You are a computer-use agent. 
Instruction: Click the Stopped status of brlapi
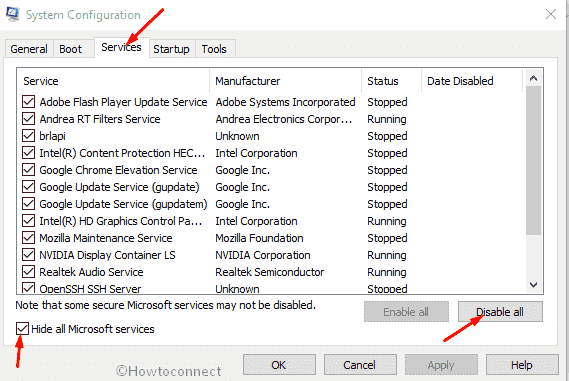click(x=387, y=136)
